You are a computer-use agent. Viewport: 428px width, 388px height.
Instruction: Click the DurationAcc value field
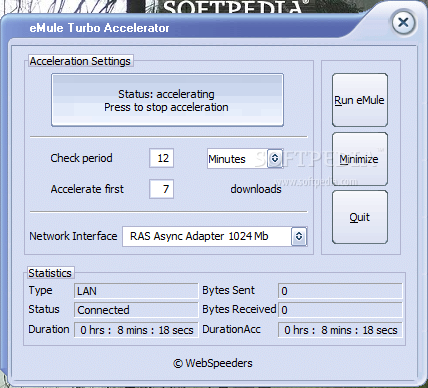340,330
